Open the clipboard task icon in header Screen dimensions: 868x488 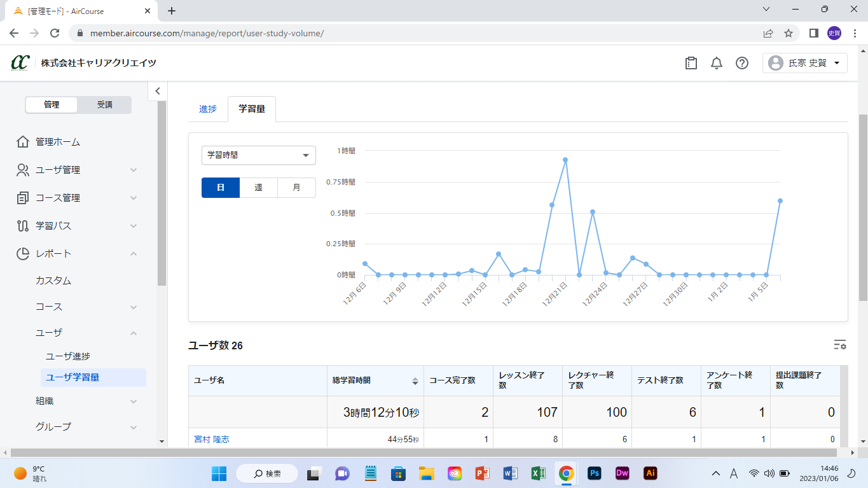[691, 63]
